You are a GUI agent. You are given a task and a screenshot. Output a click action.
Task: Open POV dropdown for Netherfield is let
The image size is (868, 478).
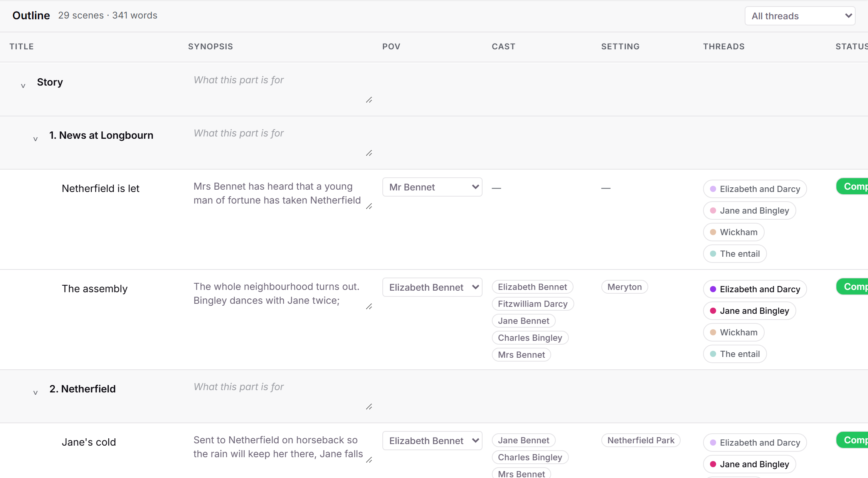[432, 187]
